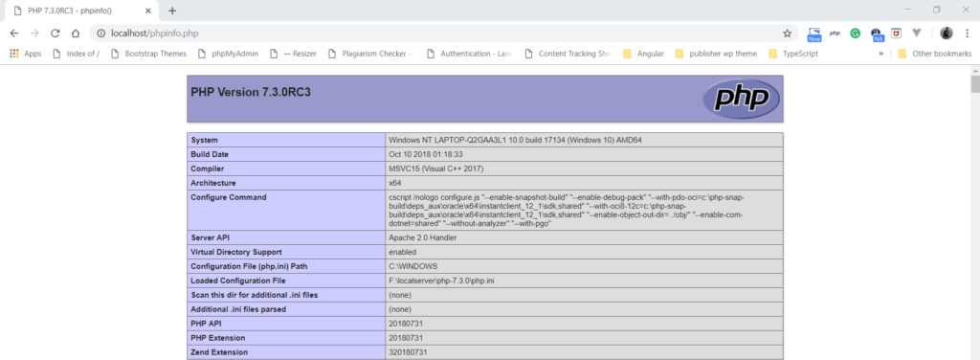980x360 pixels.
Task: Open the Chrome three-dot menu
Action: click(x=967, y=34)
